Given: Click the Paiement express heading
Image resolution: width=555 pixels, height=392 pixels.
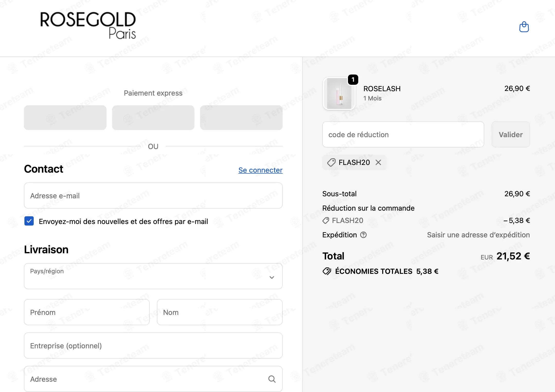Looking at the screenshot, I should (x=153, y=93).
